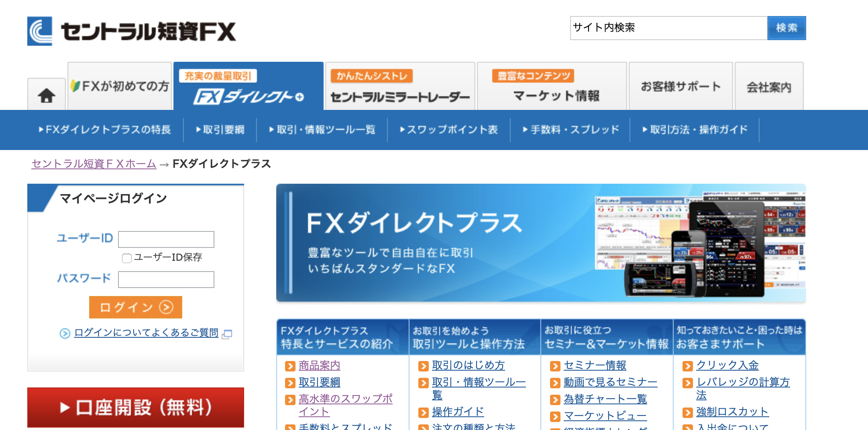Viewport: 868px width, 430px height.
Task: Open the 高水準のスワップポイント link
Action: click(x=345, y=405)
